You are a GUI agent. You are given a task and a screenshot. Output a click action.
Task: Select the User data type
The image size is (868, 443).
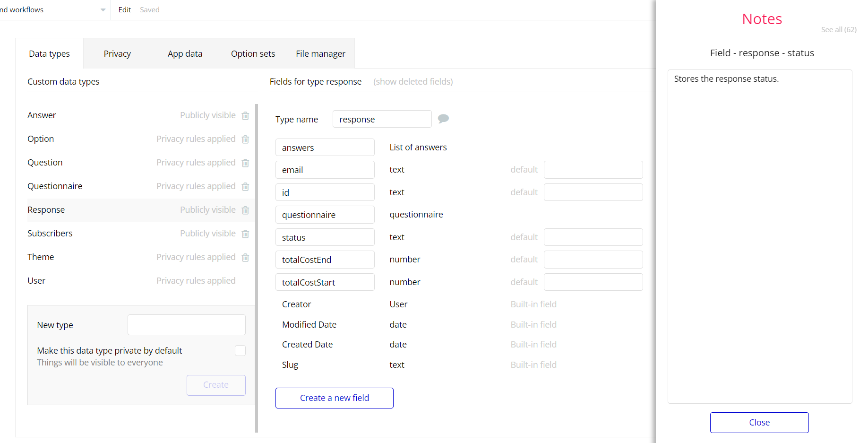click(36, 281)
